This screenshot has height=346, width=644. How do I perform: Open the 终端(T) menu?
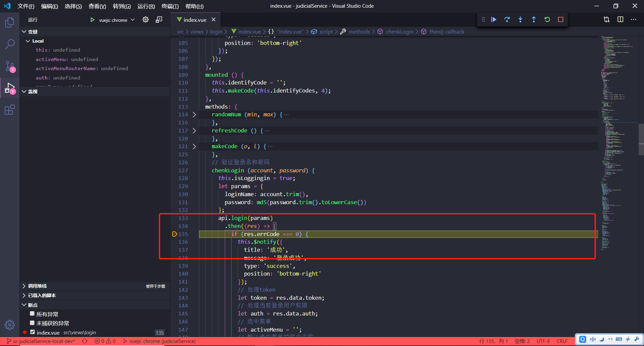170,6
